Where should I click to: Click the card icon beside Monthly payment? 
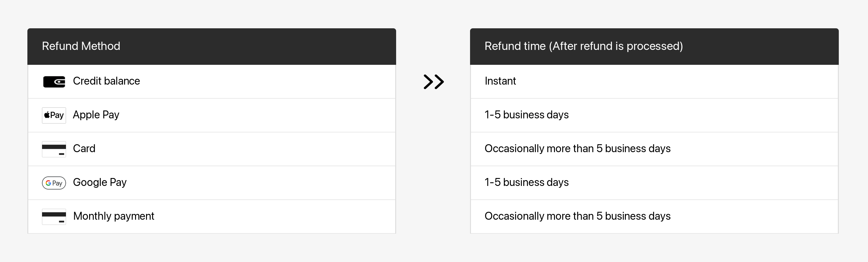tap(54, 216)
